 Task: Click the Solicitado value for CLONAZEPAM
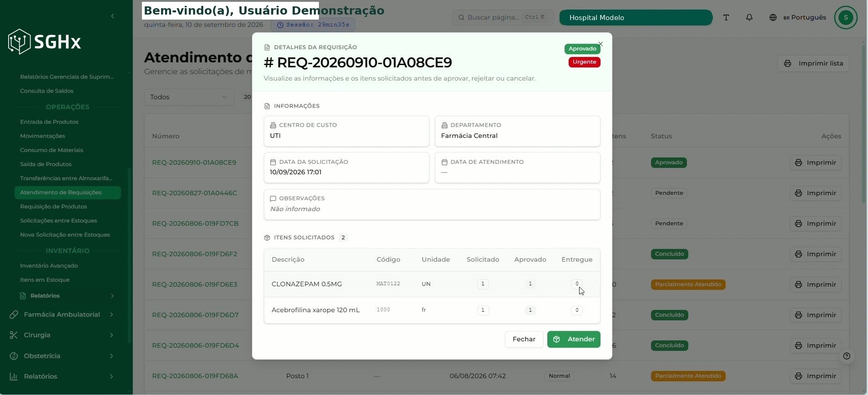coord(483,284)
